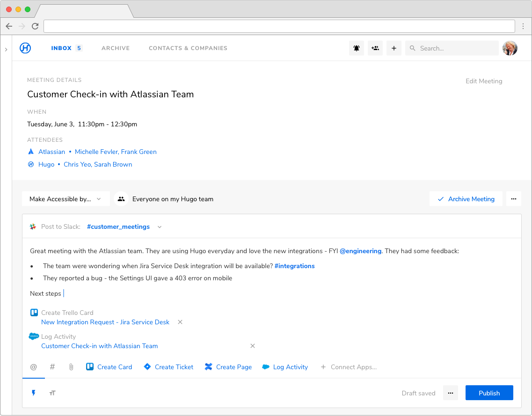532x416 pixels.
Task: Open more options beside Archive Meeting
Action: (514, 199)
